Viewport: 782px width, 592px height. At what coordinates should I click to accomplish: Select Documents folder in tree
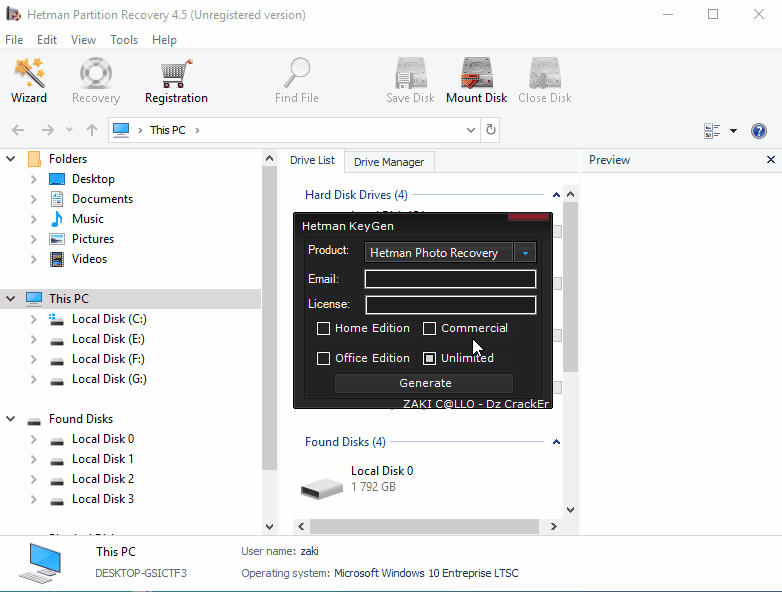point(102,198)
